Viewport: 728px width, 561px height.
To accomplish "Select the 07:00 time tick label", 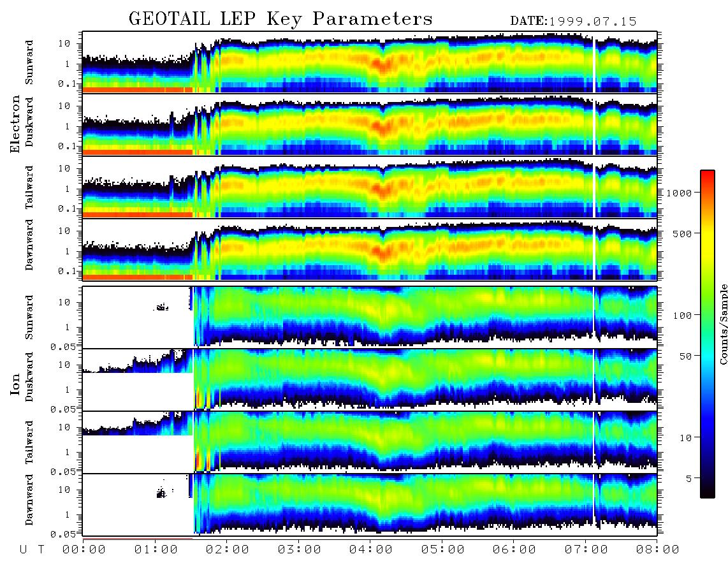I will (586, 550).
